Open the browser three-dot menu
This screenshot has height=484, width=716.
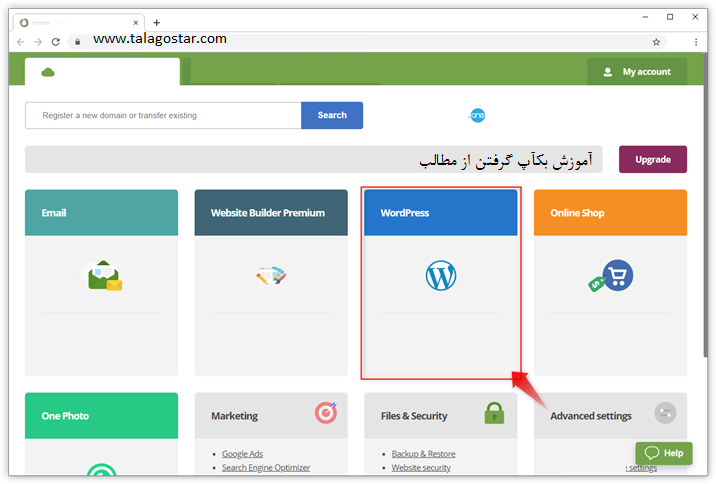click(696, 42)
